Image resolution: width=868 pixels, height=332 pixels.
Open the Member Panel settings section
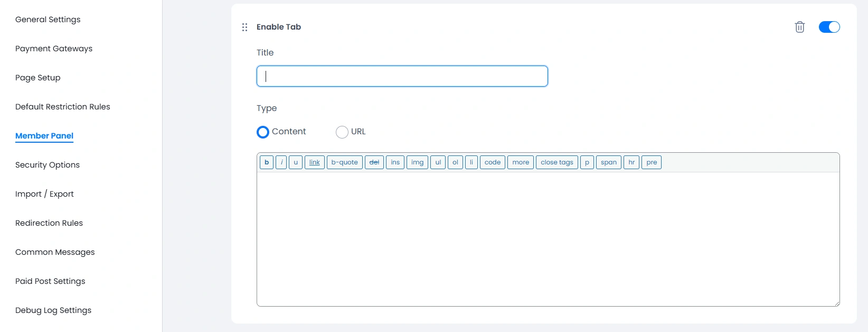(x=44, y=135)
